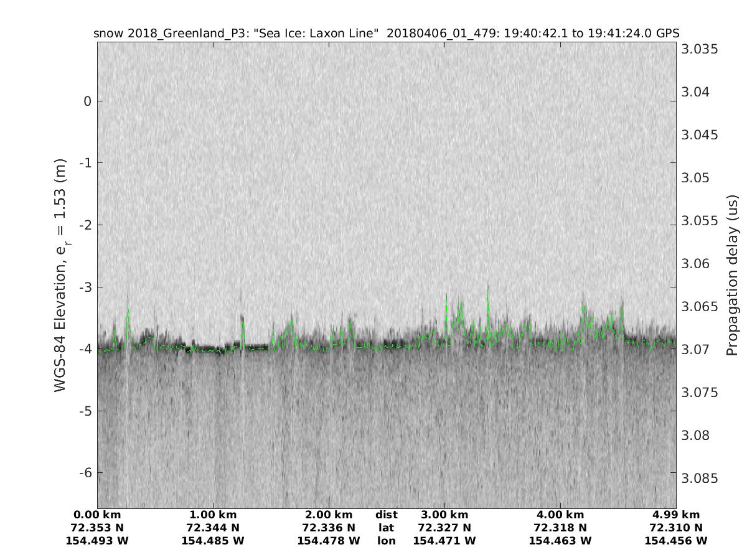Click the "dist" legend text below the plot
747x560 pixels.
tap(386, 515)
